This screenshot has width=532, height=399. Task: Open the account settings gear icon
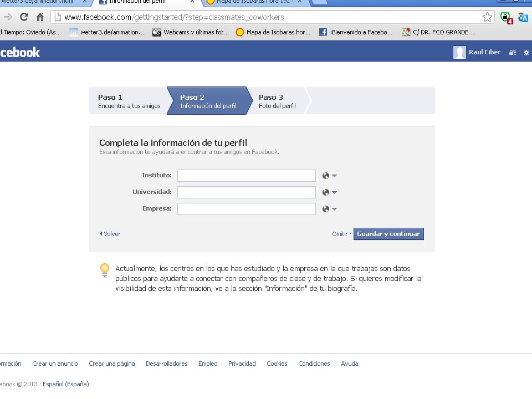pyautogui.click(x=526, y=53)
